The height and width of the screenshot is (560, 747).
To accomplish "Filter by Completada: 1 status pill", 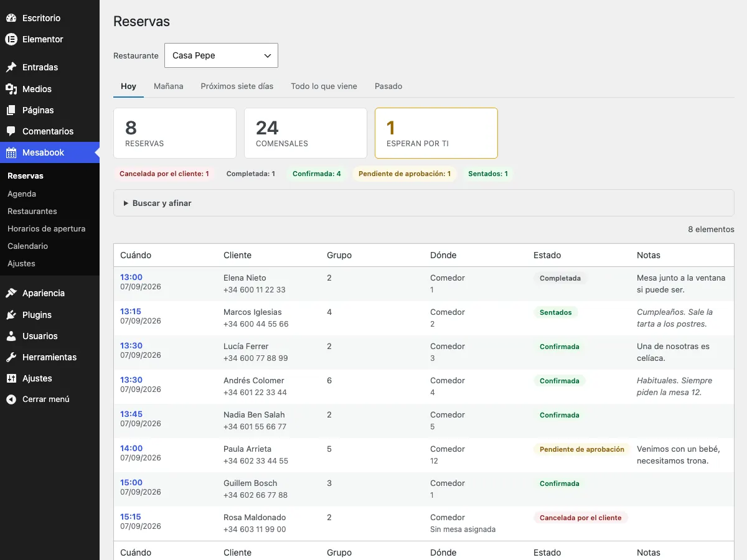I will [x=251, y=174].
